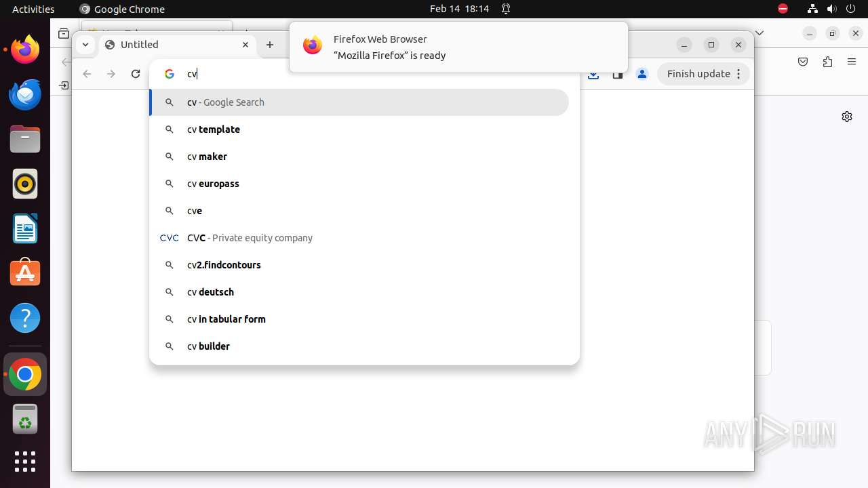Expand Firefox list all tabs chevron
The height and width of the screenshot is (488, 868).
click(x=759, y=33)
